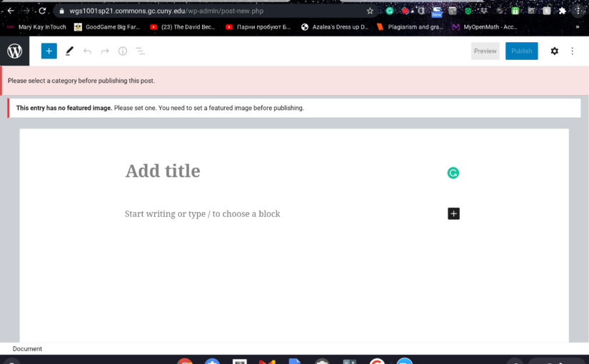The width and height of the screenshot is (589, 364).
Task: Bookmark this page with star icon
Action: pos(370,11)
